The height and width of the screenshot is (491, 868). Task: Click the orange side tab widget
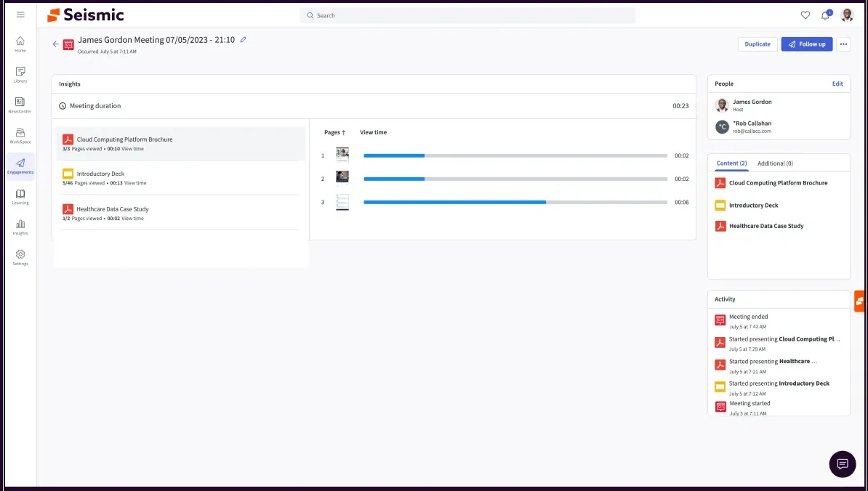pos(861,301)
